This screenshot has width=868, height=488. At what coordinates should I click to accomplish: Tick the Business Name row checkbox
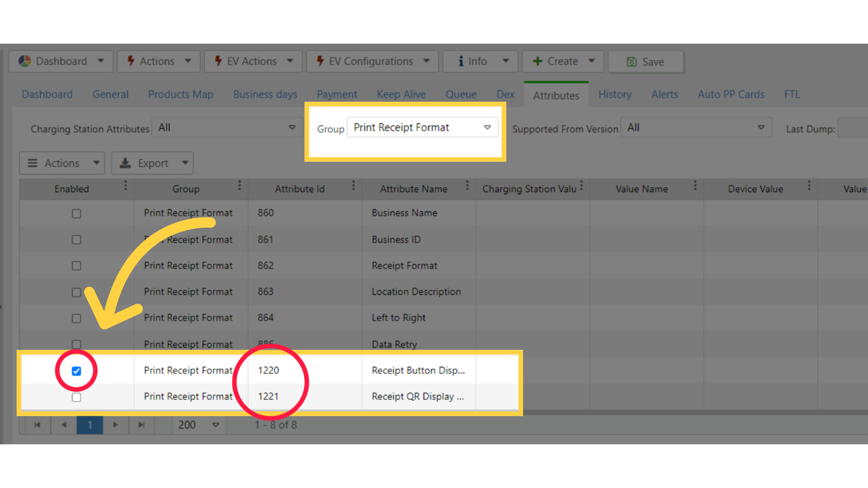76,213
